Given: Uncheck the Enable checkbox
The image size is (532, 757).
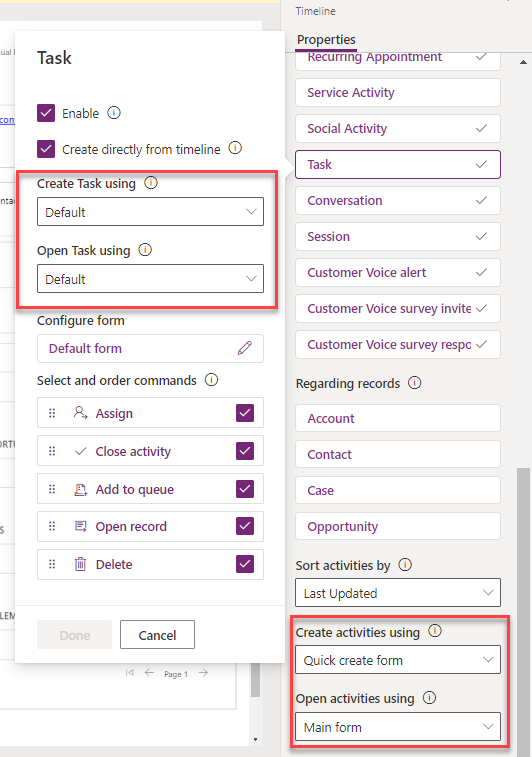Looking at the screenshot, I should (46, 113).
